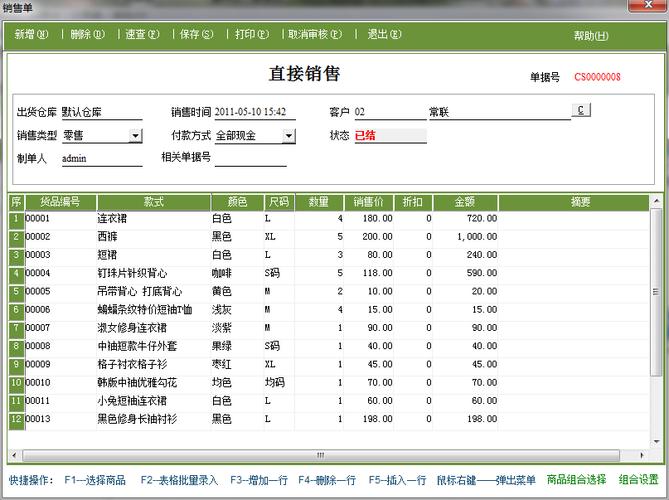Viewport: 669px width, 500px height.
Task: Click the 出货仓库 warehouse input field
Action: coord(100,112)
